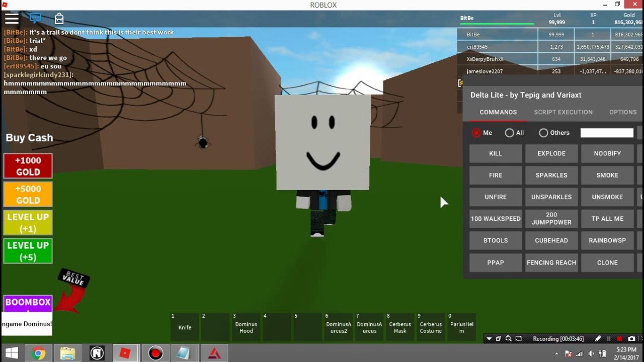Screen dimensions: 644x362
Task: Buy the LEVEL UP (+1) option
Action: tap(28, 223)
